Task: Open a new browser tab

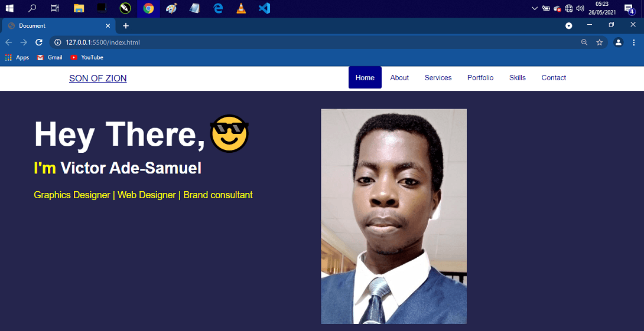Action: pyautogui.click(x=126, y=26)
